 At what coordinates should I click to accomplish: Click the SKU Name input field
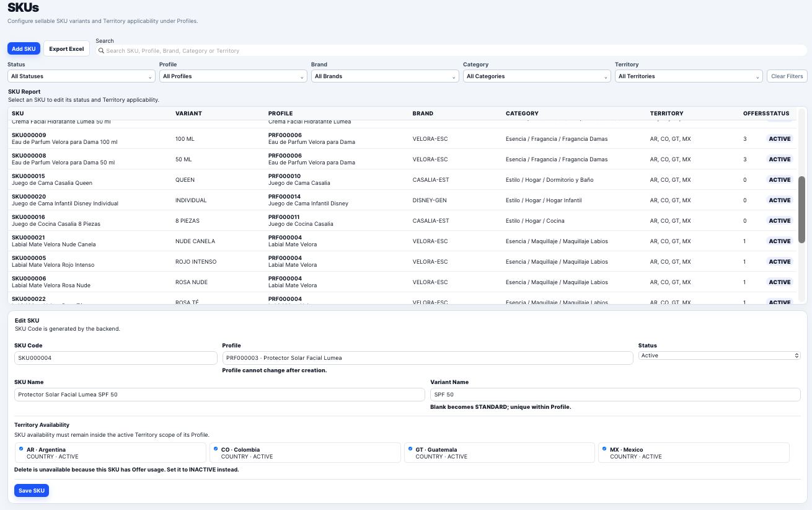click(219, 395)
